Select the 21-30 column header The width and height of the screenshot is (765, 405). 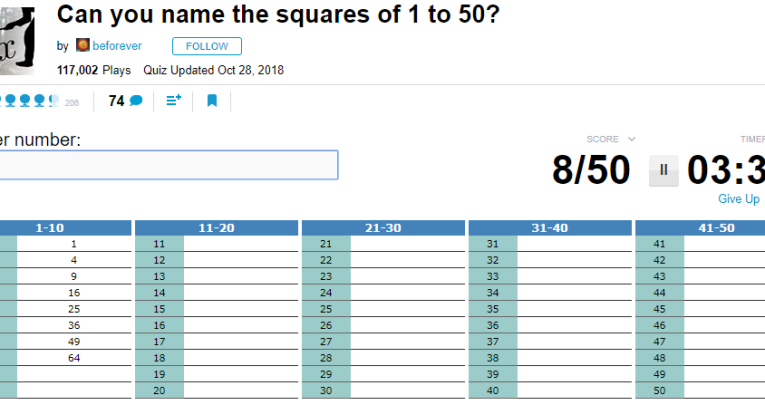[383, 228]
